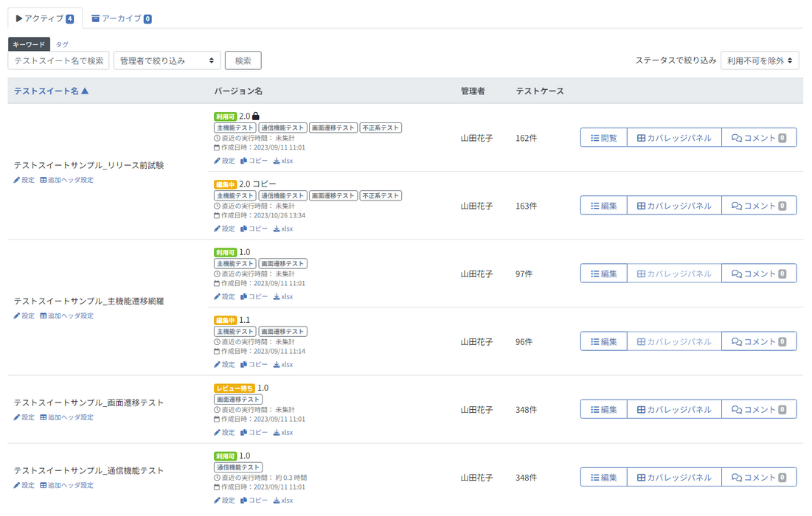Click xlsx download icon for 通信機能テスト suite version
This screenshot has width=812, height=516.
pos(277,501)
